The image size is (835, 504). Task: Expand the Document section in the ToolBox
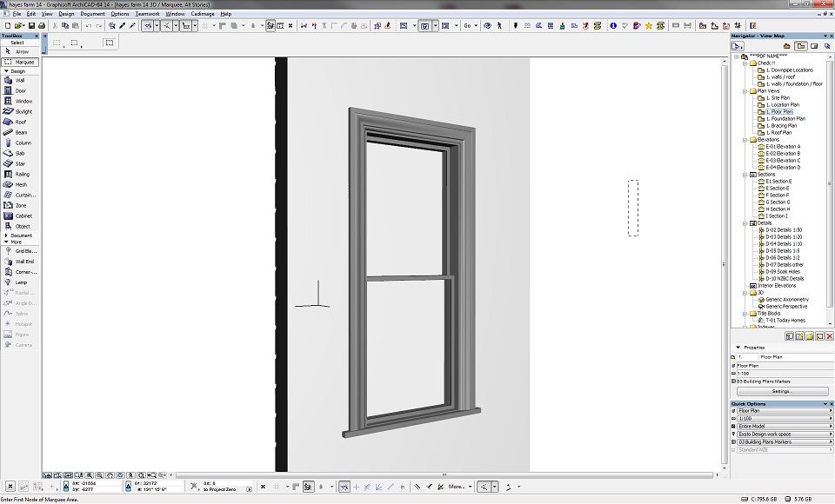7,234
